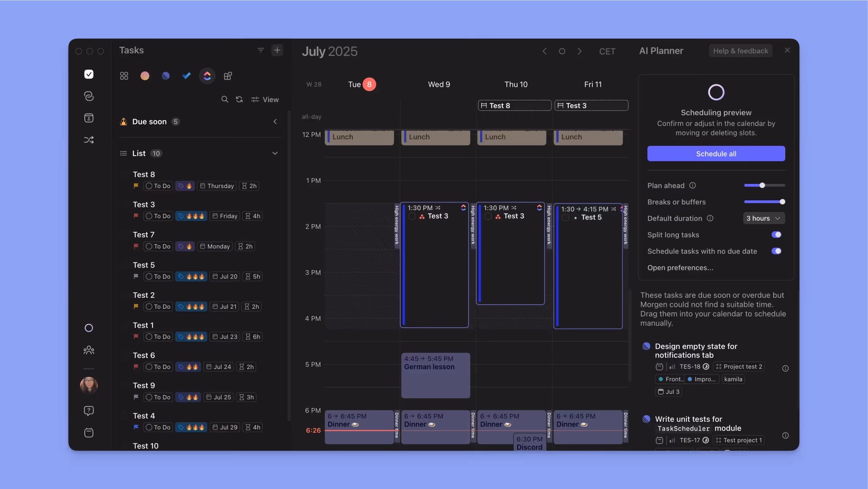Click the add task plus button
The width and height of the screenshot is (868, 489).
(x=277, y=50)
